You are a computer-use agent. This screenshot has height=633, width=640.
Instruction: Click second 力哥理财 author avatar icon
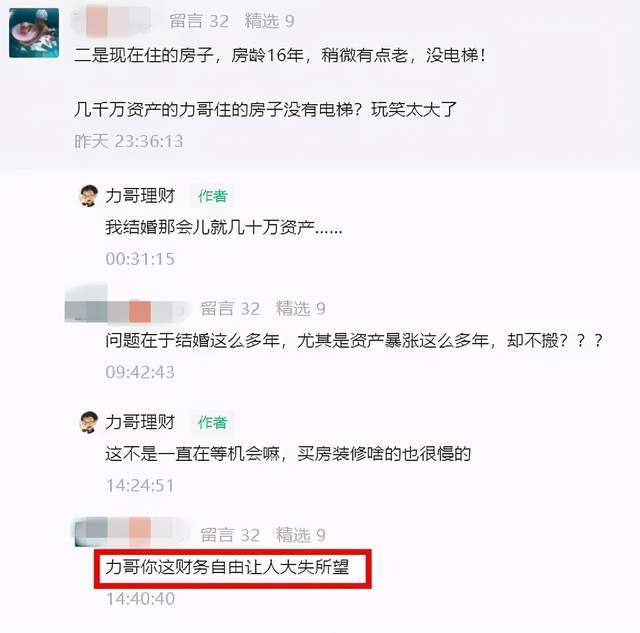[89, 422]
